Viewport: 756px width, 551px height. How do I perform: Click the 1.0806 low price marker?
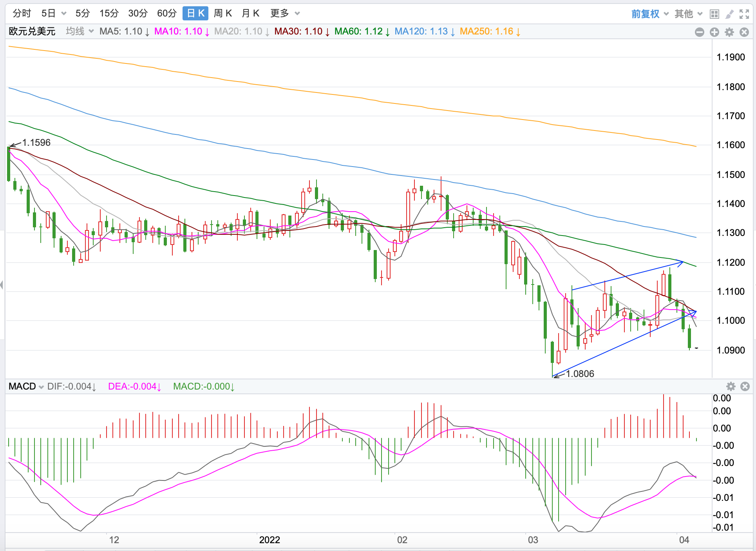[x=580, y=373]
